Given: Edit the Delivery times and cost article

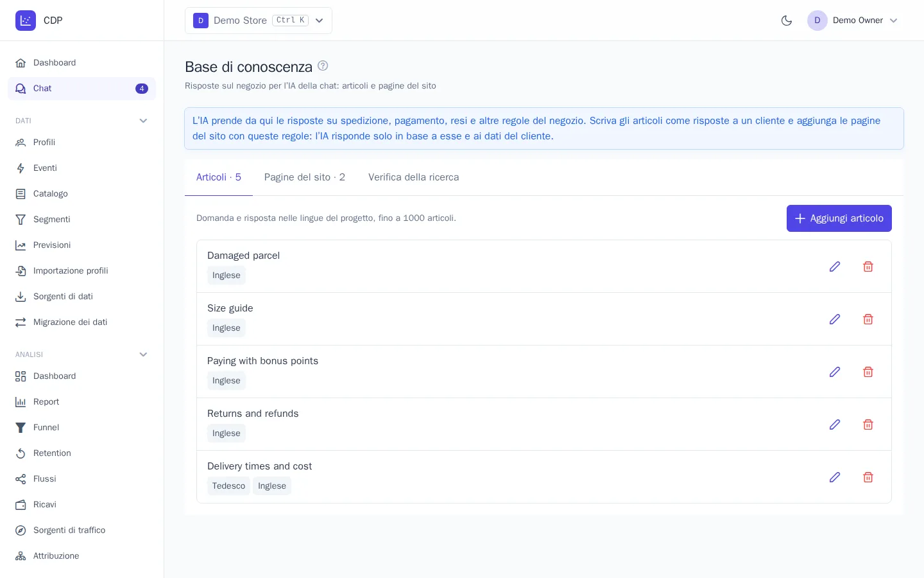Looking at the screenshot, I should click(835, 477).
